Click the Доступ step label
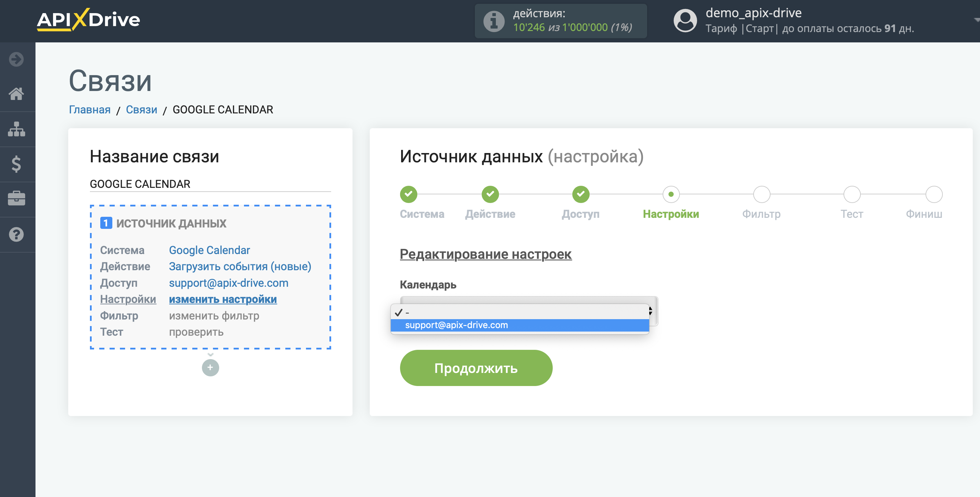The image size is (980, 497). [x=581, y=214]
